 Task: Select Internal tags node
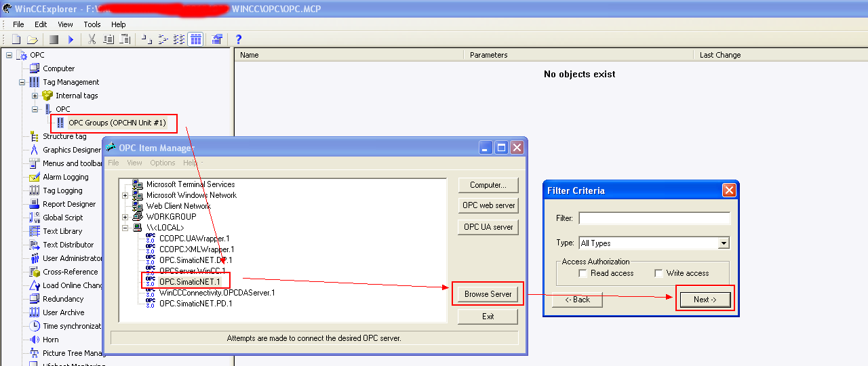[x=77, y=96]
